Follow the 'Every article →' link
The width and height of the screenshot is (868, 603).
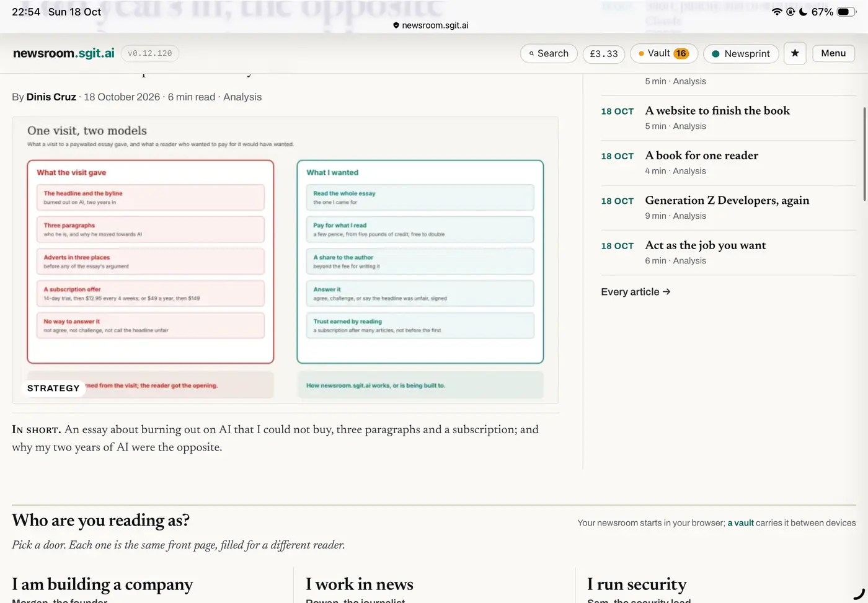click(635, 292)
